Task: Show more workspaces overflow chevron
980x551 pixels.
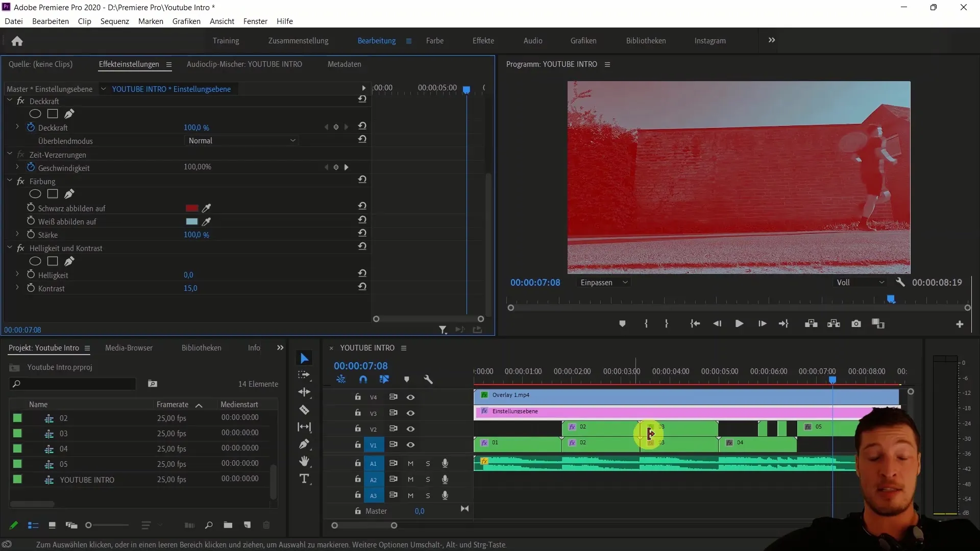Action: (x=772, y=40)
